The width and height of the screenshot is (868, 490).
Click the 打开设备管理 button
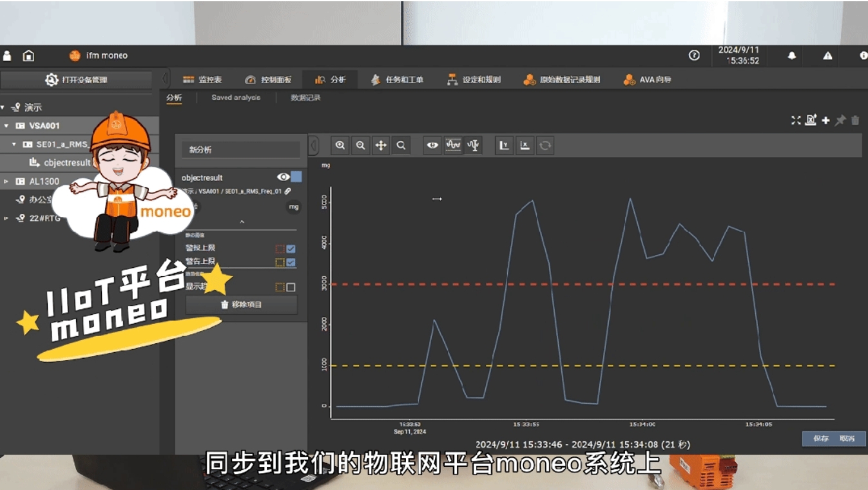[76, 80]
